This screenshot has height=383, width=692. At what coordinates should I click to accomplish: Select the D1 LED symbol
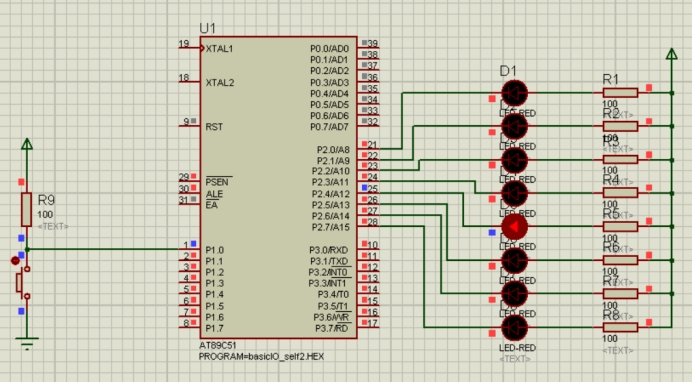(x=514, y=93)
